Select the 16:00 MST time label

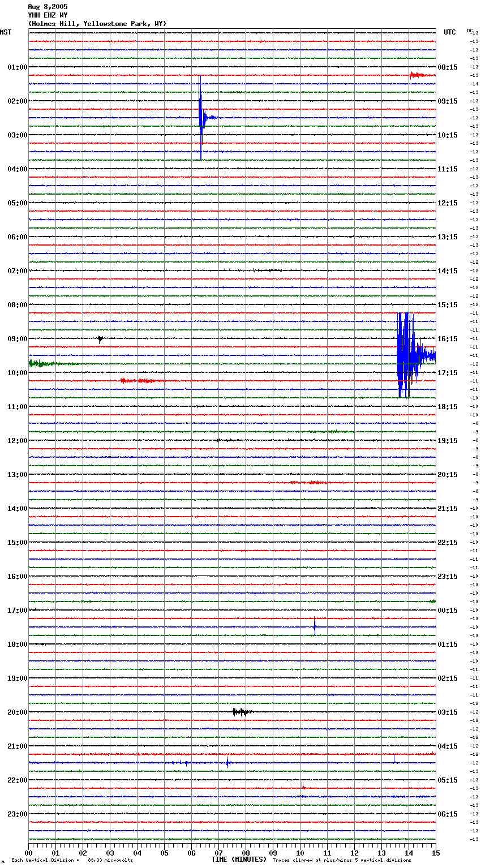pyautogui.click(x=18, y=577)
